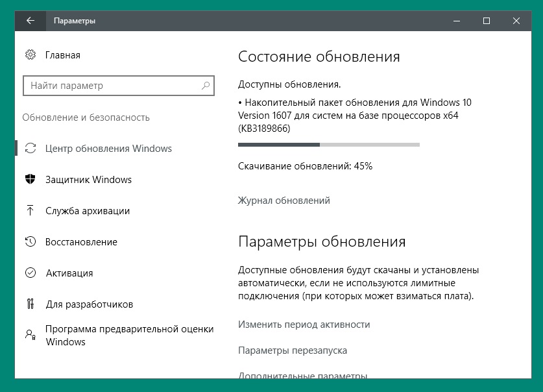Image resolution: width=543 pixels, height=392 pixels.
Task: Focus the Найти параметр search field
Action: (119, 86)
